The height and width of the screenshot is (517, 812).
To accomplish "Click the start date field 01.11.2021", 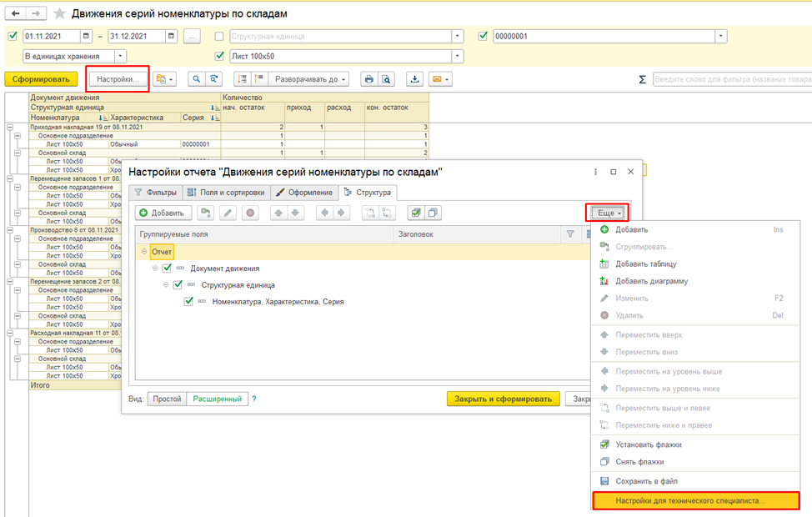I will click(x=51, y=36).
